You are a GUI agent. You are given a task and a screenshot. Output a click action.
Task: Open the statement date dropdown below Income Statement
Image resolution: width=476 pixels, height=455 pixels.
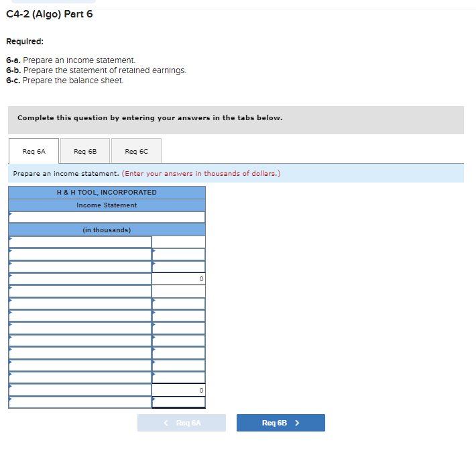(x=107, y=217)
